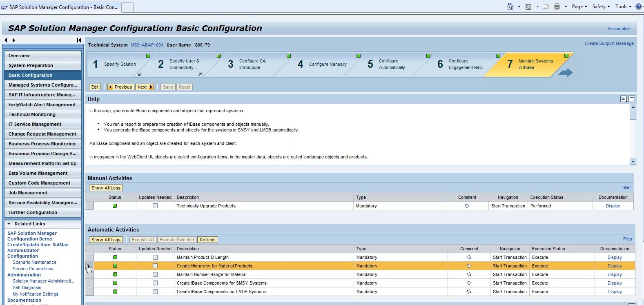Click Refresh in Automatic Activities
This screenshot has width=644, height=305.
(x=207, y=240)
